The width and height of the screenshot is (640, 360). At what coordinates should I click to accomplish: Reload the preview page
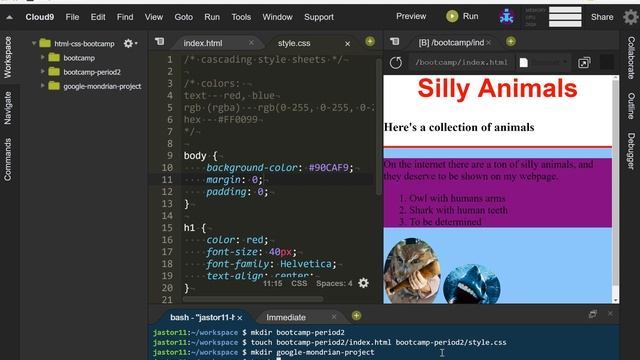coord(396,62)
